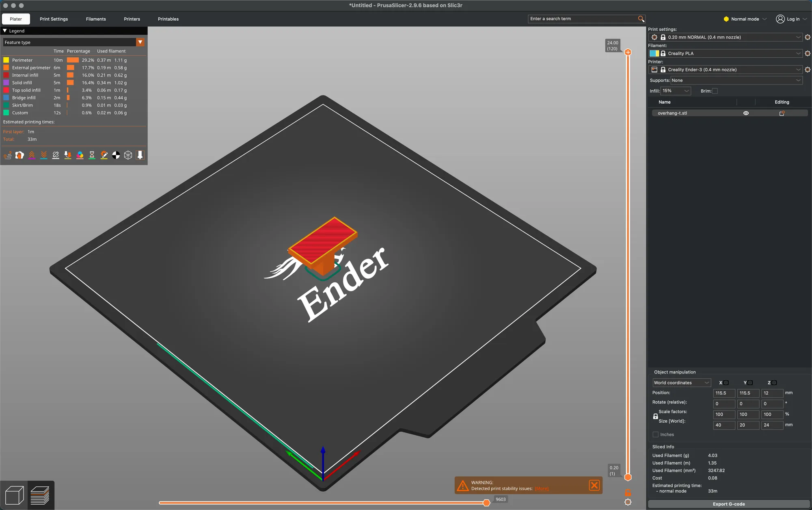Screen dimensions: 812x510
Task: Toggle Retractions icon with upward chevrons
Action: pos(32,155)
